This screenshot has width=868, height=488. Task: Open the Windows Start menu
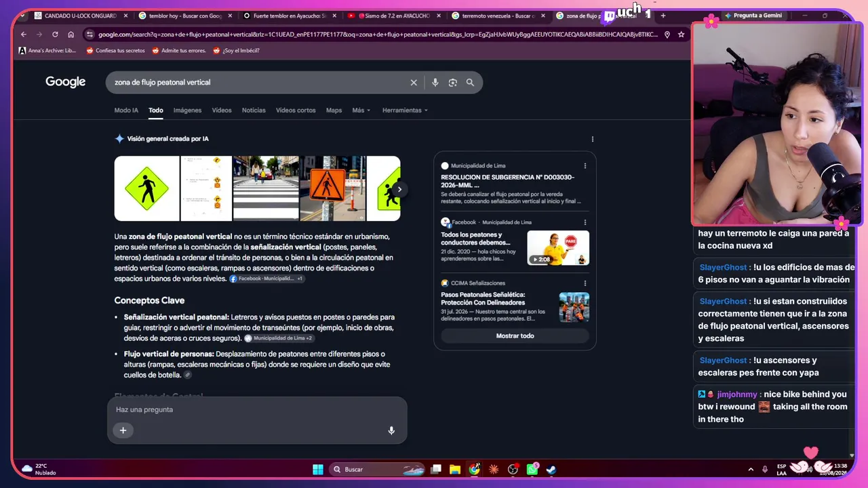[317, 469]
